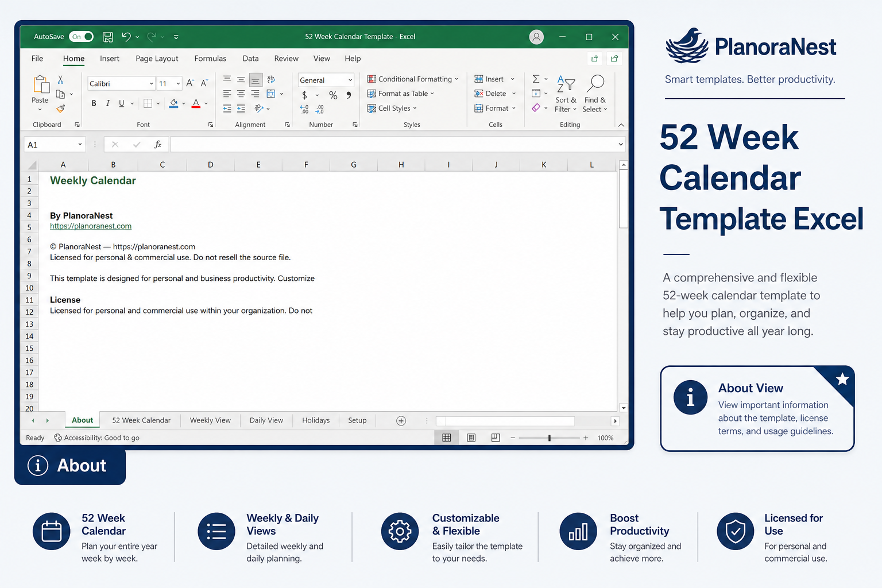Toggle Bold formatting
Viewport: 882px width, 588px height.
pyautogui.click(x=94, y=103)
